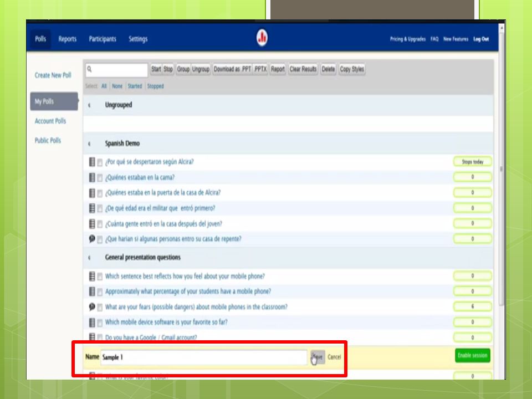
Task: Select Started polls link
Action: pos(135,86)
